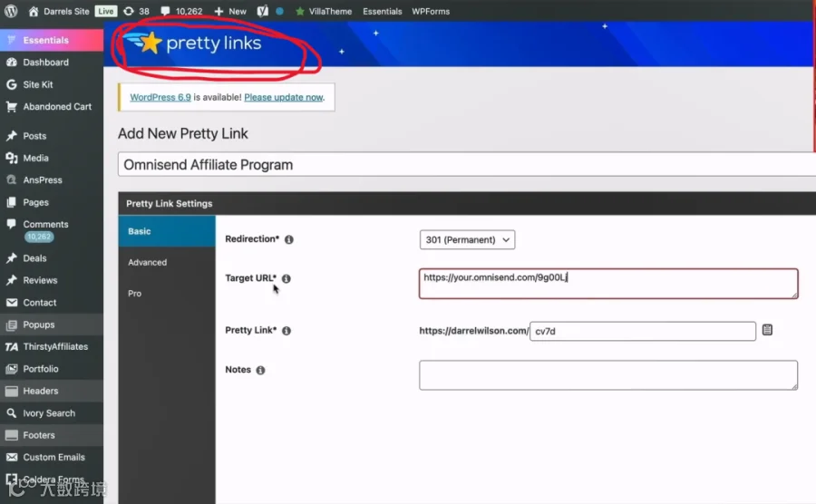Click the Posts pin icon
Screen dimensions: 816x504
tap(12, 136)
